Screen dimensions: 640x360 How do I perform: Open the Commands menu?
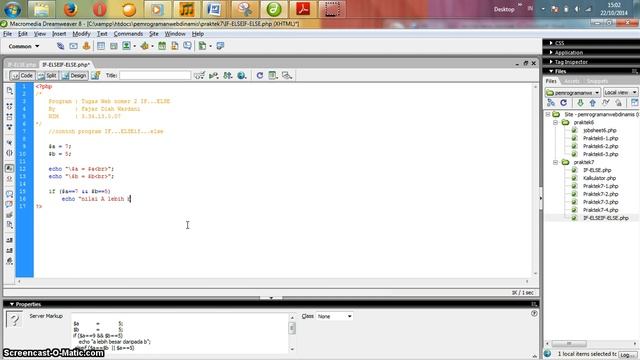click(128, 34)
